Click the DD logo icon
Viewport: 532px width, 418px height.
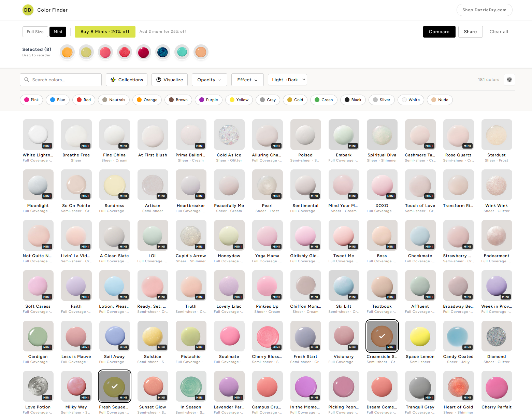click(28, 10)
